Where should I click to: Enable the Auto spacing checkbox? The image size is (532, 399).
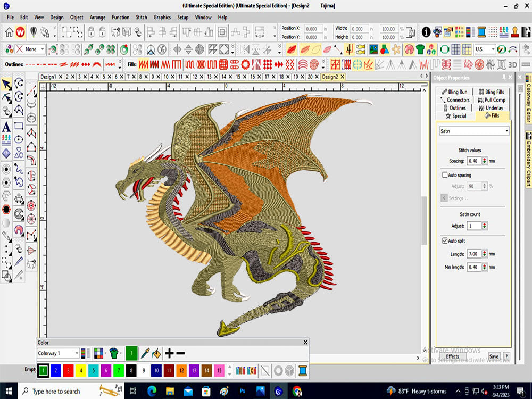(x=445, y=174)
